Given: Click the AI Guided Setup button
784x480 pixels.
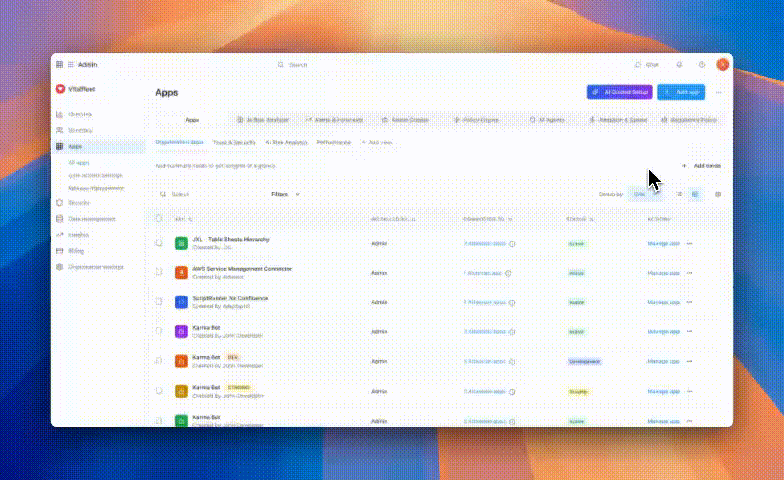Looking at the screenshot, I should point(620,92).
